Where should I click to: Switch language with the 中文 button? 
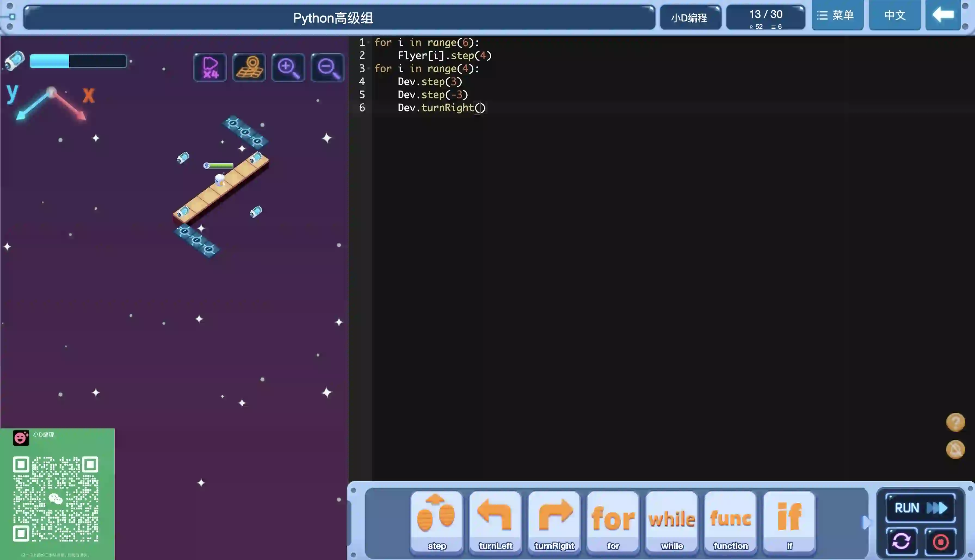pyautogui.click(x=894, y=15)
